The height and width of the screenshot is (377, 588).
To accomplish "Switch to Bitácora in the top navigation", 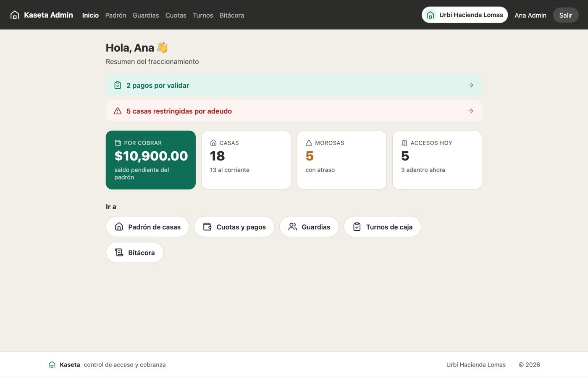I will click(x=232, y=15).
